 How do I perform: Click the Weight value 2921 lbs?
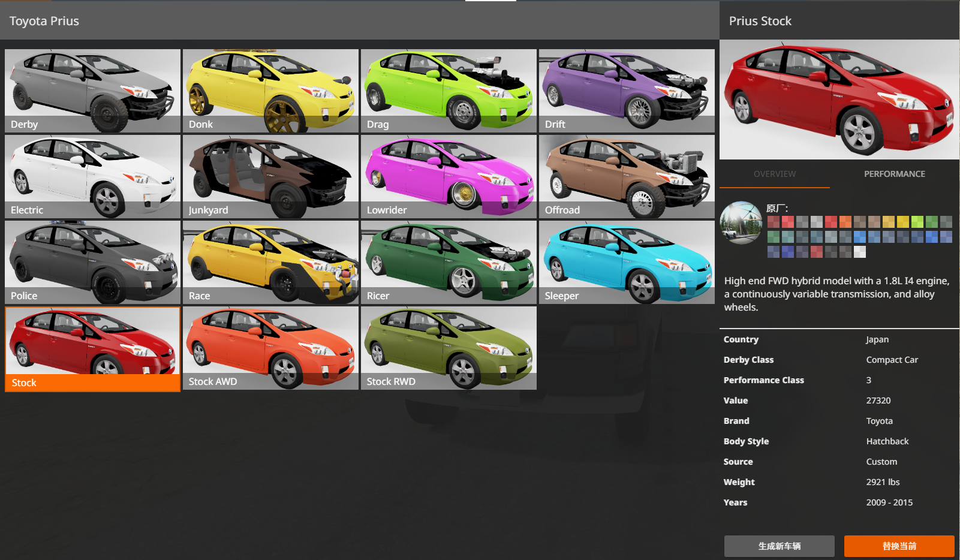point(883,482)
